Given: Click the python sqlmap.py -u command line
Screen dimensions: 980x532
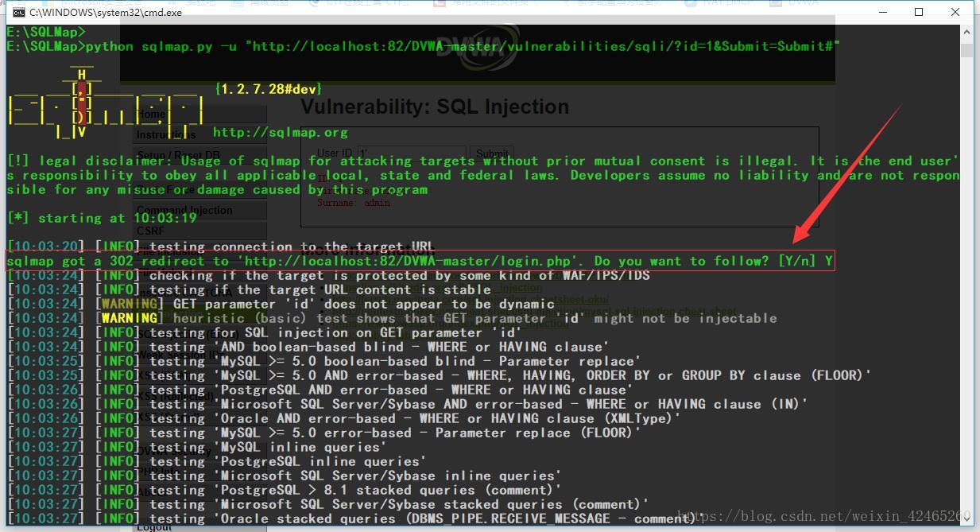Looking at the screenshot, I should 423,46.
